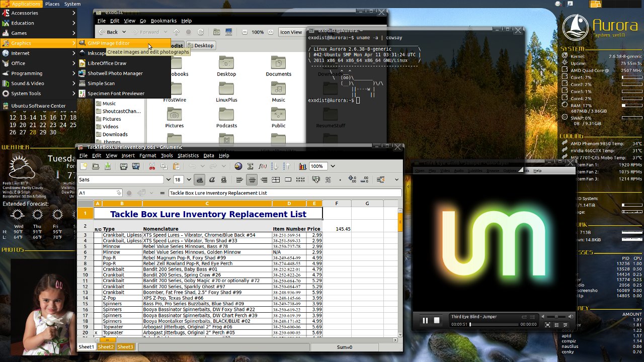Pause playback in UMPlayer
The height and width of the screenshot is (362, 644).
pos(425,320)
